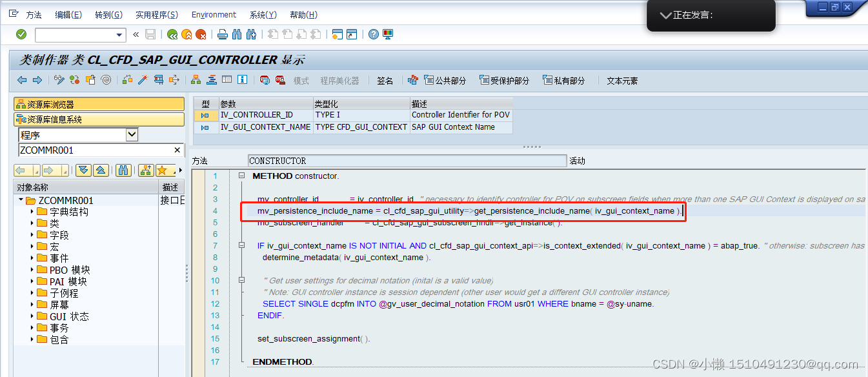This screenshot has width=868, height=377.
Task: Click the Information 'i' icon
Action: point(242,80)
